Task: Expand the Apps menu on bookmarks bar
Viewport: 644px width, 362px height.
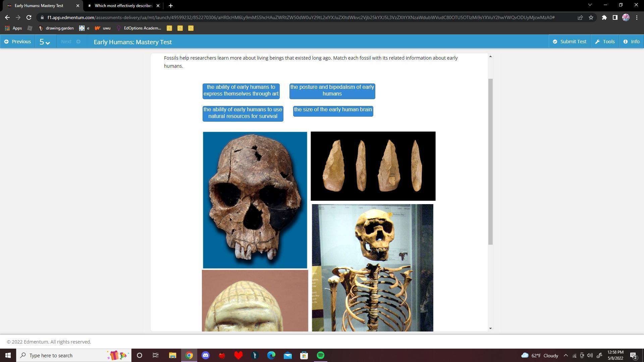Action: (x=15, y=28)
